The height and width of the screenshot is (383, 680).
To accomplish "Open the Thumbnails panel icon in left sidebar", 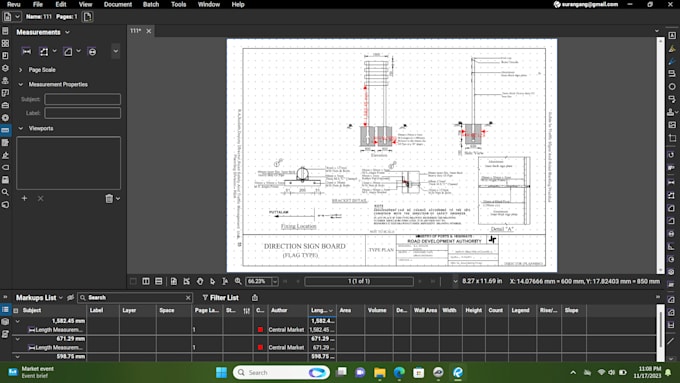I will click(5, 43).
